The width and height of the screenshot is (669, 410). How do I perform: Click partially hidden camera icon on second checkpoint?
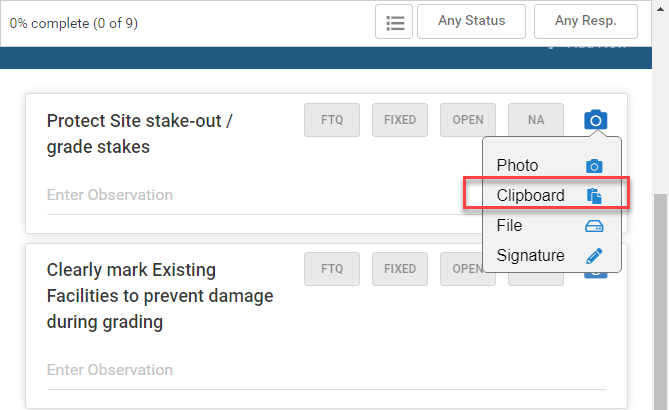(596, 274)
